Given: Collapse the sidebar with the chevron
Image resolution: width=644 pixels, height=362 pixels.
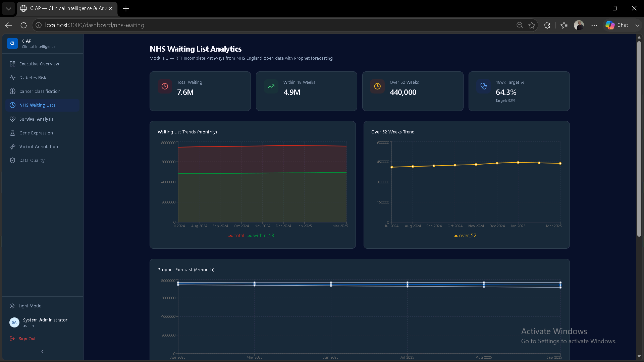Looking at the screenshot, I should pos(42,351).
